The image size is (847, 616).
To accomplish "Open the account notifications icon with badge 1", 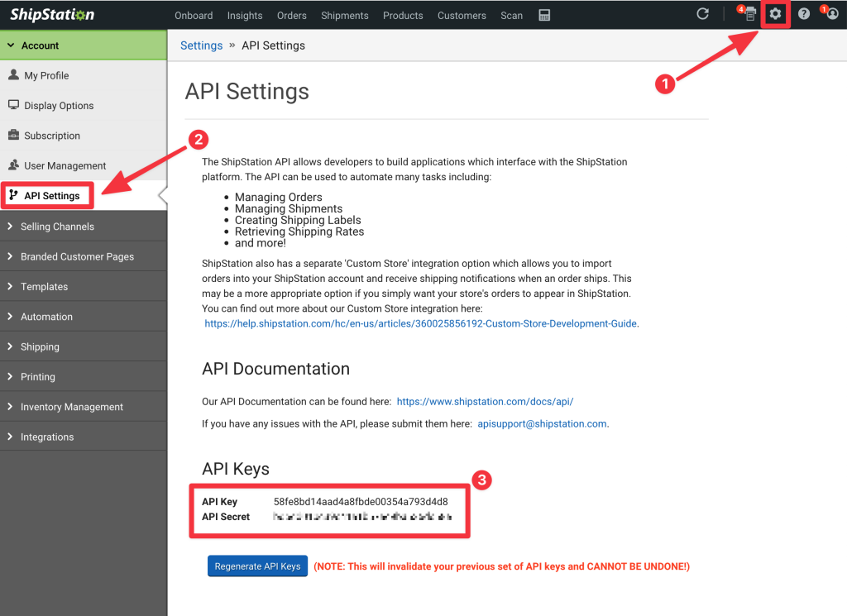I will pyautogui.click(x=831, y=14).
